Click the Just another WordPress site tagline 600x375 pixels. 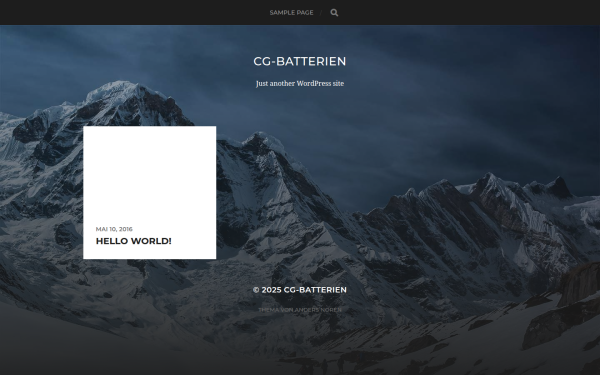(300, 83)
